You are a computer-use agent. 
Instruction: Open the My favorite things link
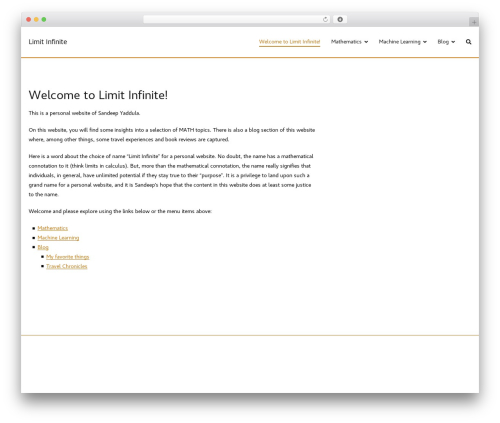point(68,257)
